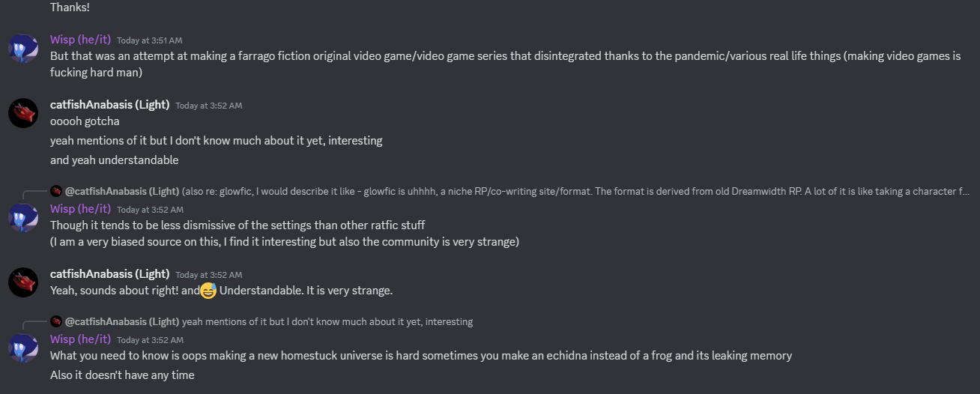Click the @catfishAnabasis mention in the glowfic reply preview

(122, 192)
